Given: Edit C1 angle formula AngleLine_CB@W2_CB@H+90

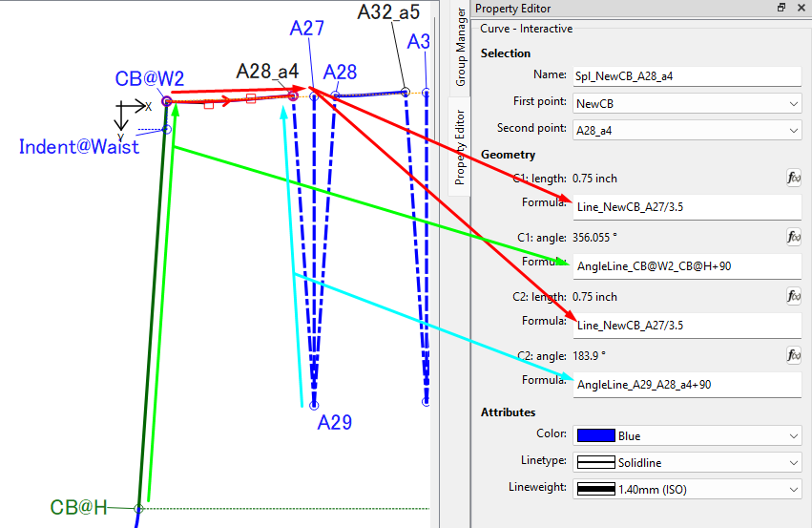Looking at the screenshot, I should point(687,266).
